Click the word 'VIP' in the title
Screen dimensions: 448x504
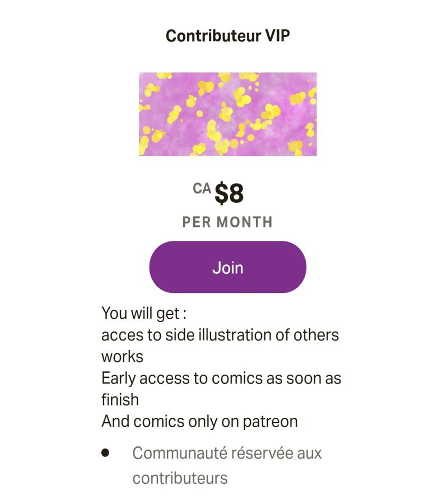[x=277, y=36]
